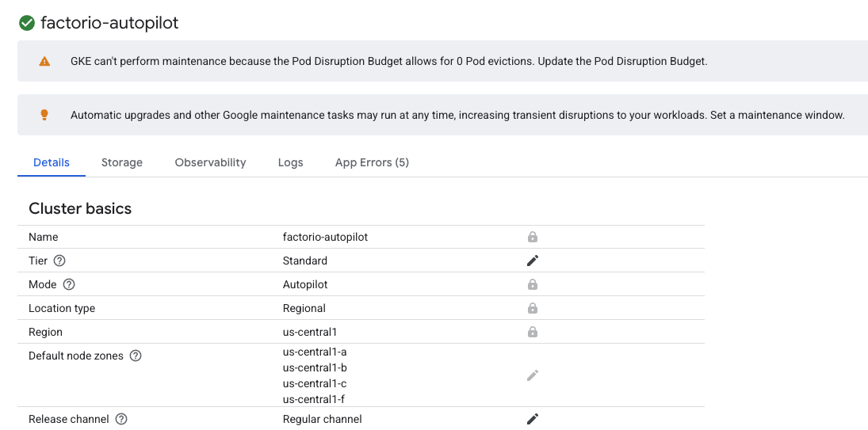Select the Regular channel value
Viewport: 868px width, 430px height.
click(322, 419)
